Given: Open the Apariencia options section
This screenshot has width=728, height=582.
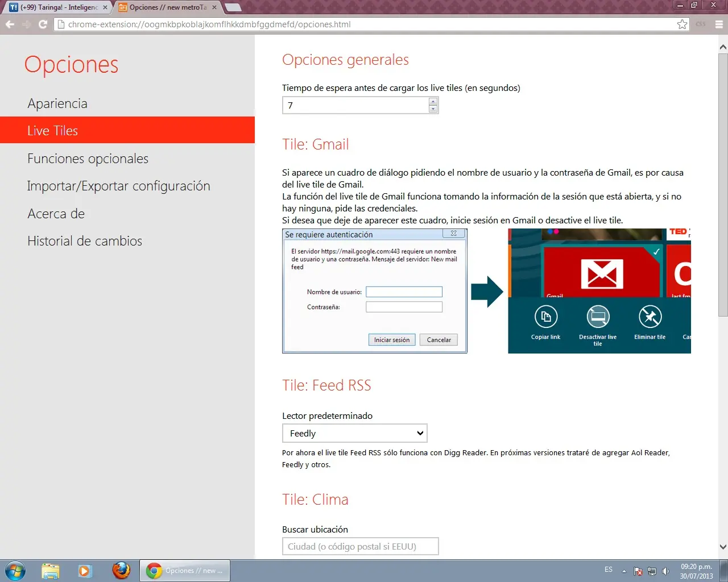Looking at the screenshot, I should coord(57,103).
